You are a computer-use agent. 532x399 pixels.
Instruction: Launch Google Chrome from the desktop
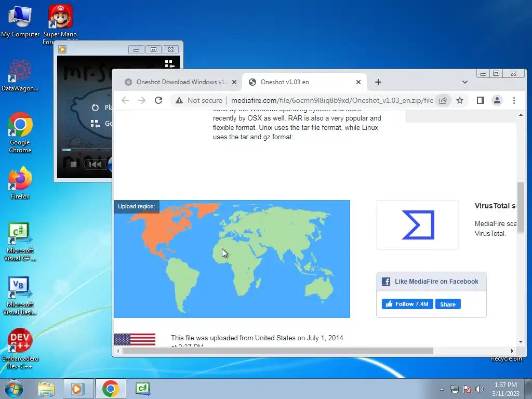pos(20,132)
